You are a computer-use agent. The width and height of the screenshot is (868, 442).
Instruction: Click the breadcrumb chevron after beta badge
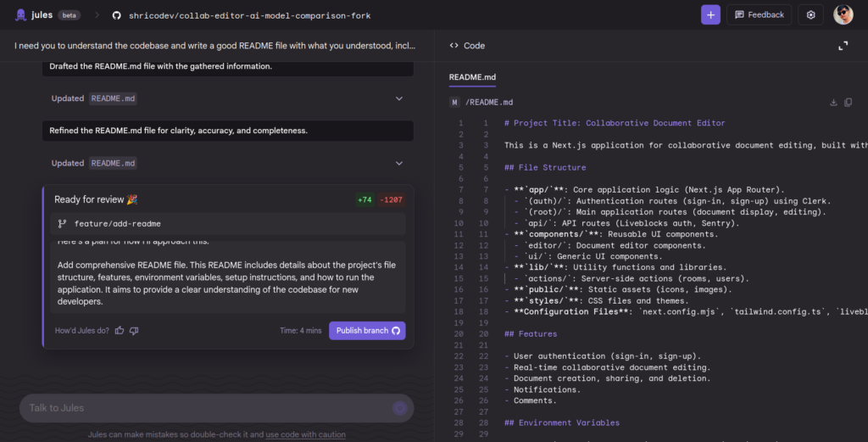97,15
